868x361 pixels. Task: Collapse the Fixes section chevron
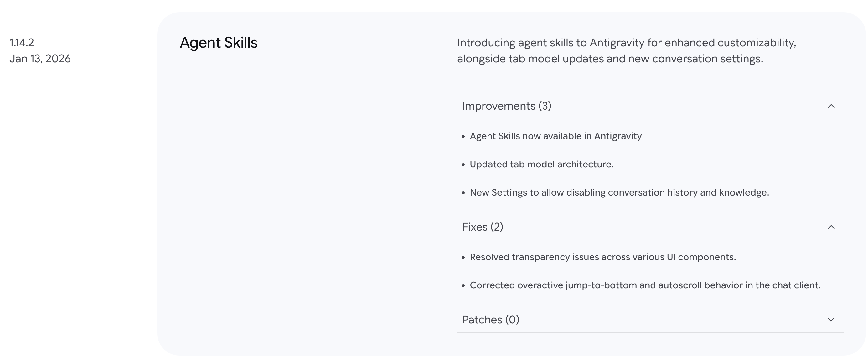[831, 227]
